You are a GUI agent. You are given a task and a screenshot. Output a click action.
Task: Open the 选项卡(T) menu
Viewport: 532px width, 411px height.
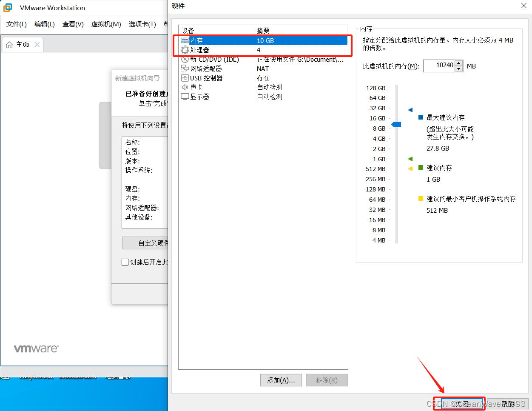click(142, 24)
